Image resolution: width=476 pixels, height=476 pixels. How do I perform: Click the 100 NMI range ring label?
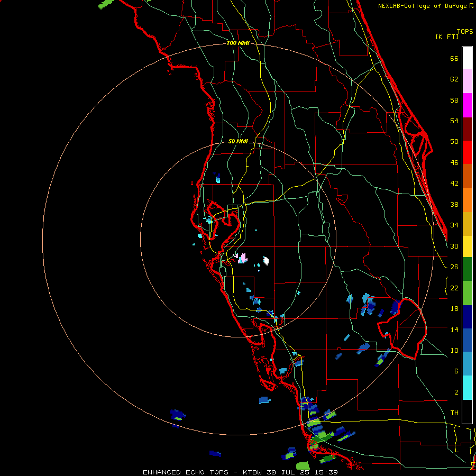pos(238,43)
